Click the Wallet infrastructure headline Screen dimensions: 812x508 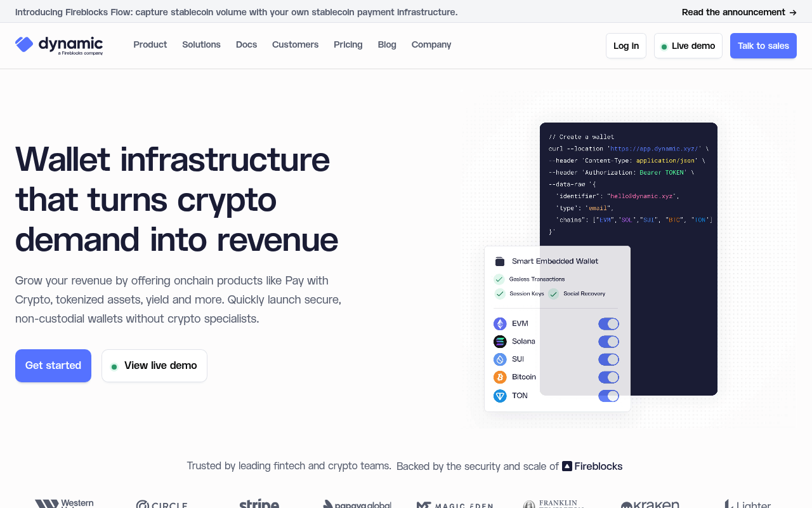tap(177, 199)
